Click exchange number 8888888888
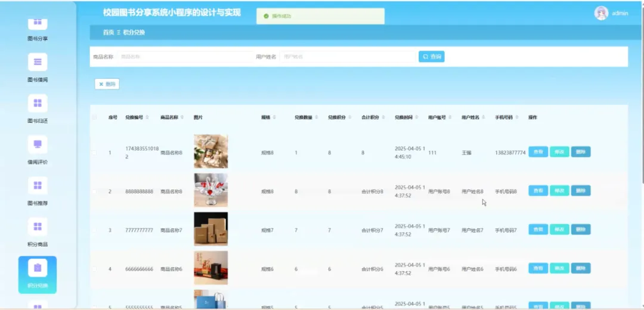Viewport: 644px width, 310px height. coord(139,191)
